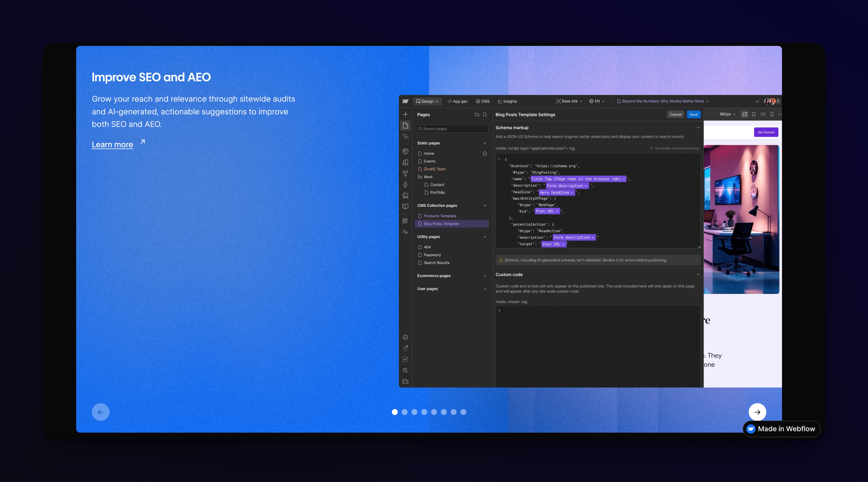868x482 pixels.
Task: Click the Search pages input field
Action: [x=452, y=129]
